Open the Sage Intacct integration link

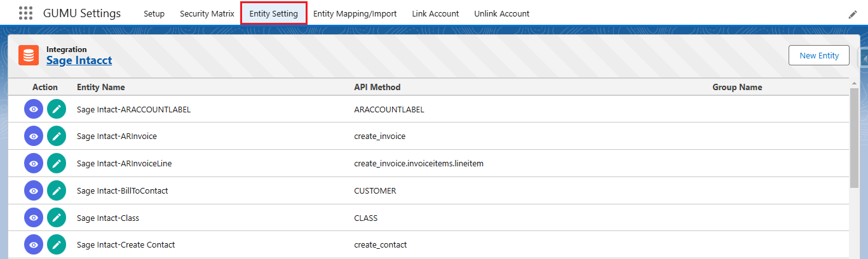tap(79, 60)
